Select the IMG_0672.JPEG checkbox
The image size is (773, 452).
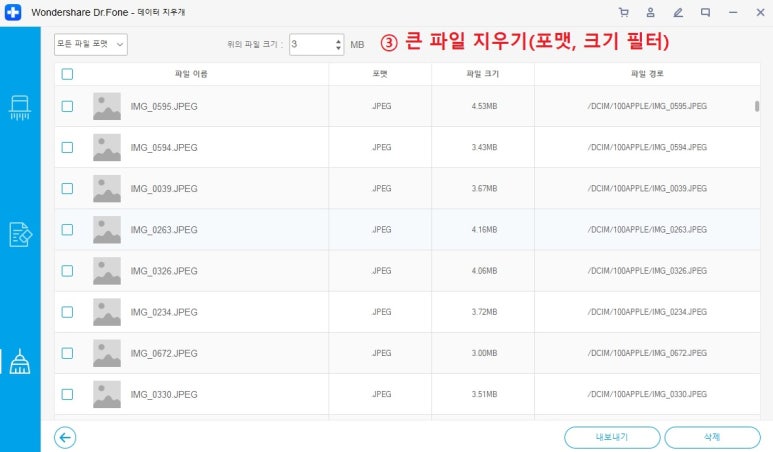[x=67, y=353]
